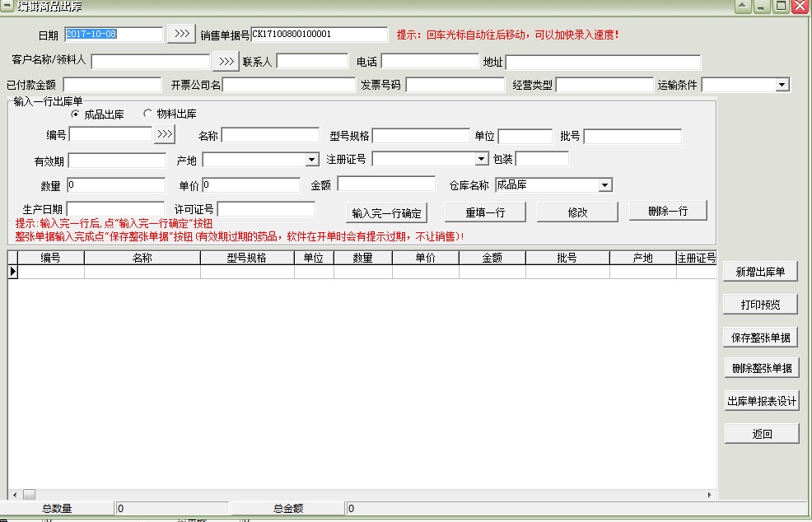Expand 产地 dropdown list
Screen dimensions: 812x522
(312, 160)
